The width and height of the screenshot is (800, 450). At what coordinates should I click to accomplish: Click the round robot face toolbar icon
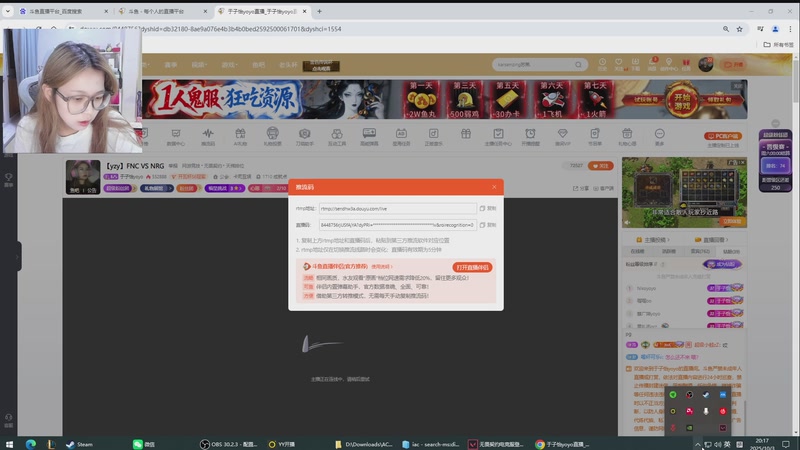pyautogui.click(x=272, y=137)
